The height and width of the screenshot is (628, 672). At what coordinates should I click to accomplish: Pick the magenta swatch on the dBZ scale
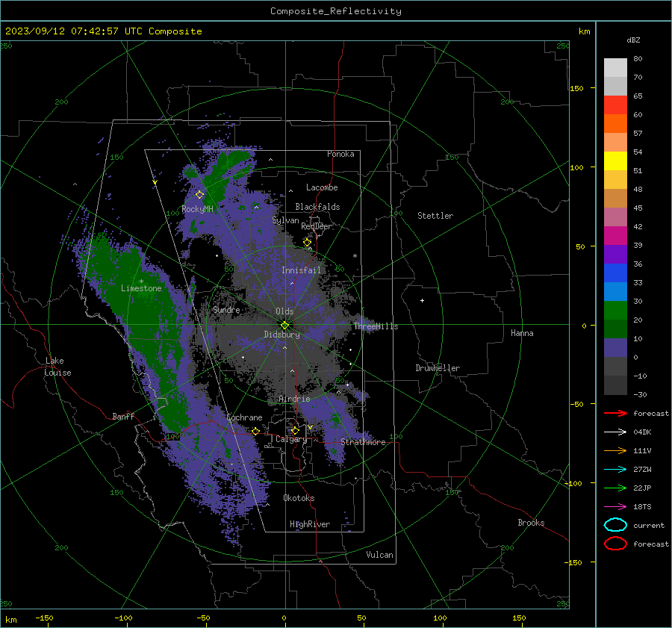click(615, 236)
